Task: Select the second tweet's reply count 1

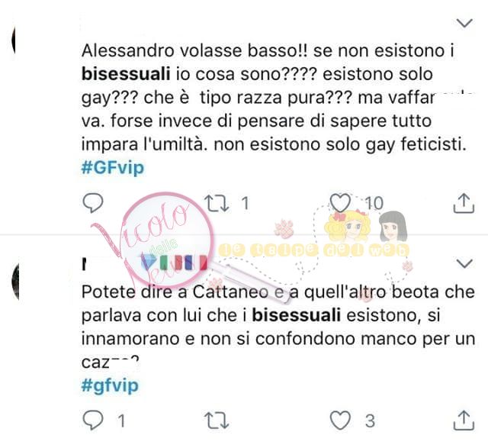Action: 122,421
